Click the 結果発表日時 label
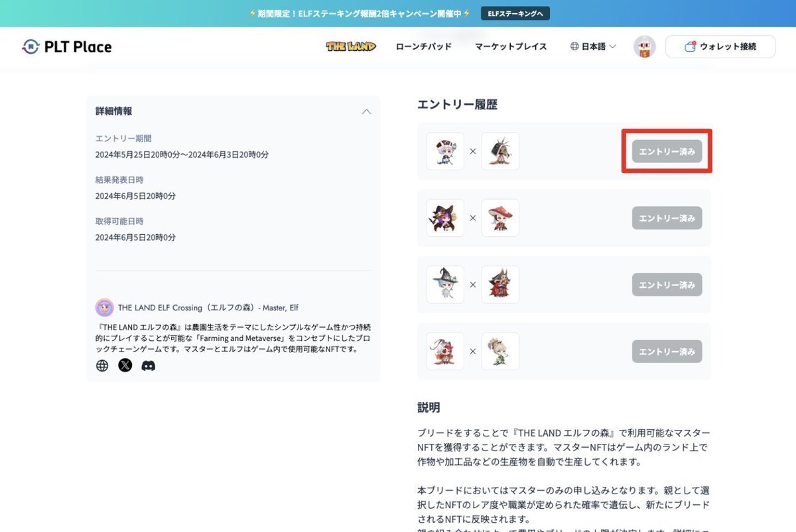Viewport: 796px width, 532px height. [x=119, y=180]
